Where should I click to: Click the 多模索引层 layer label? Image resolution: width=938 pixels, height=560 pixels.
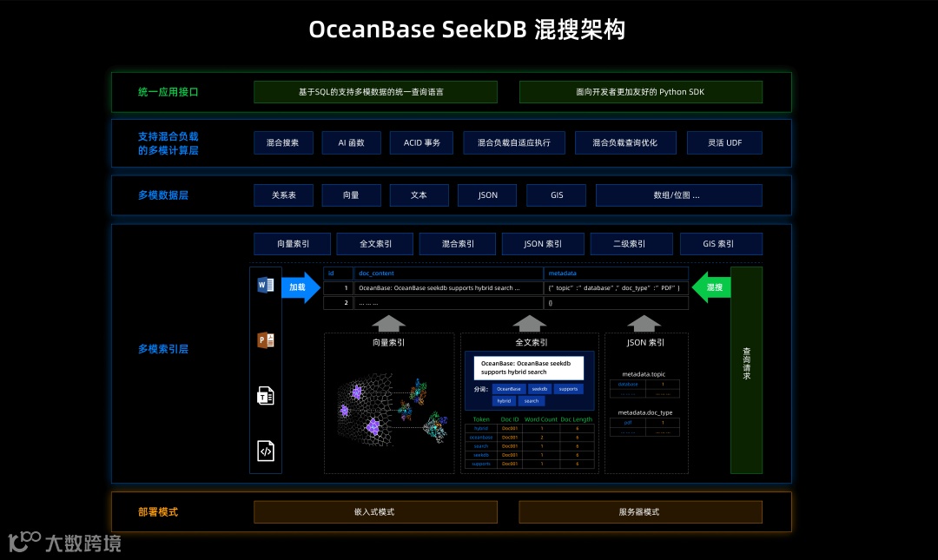163,349
